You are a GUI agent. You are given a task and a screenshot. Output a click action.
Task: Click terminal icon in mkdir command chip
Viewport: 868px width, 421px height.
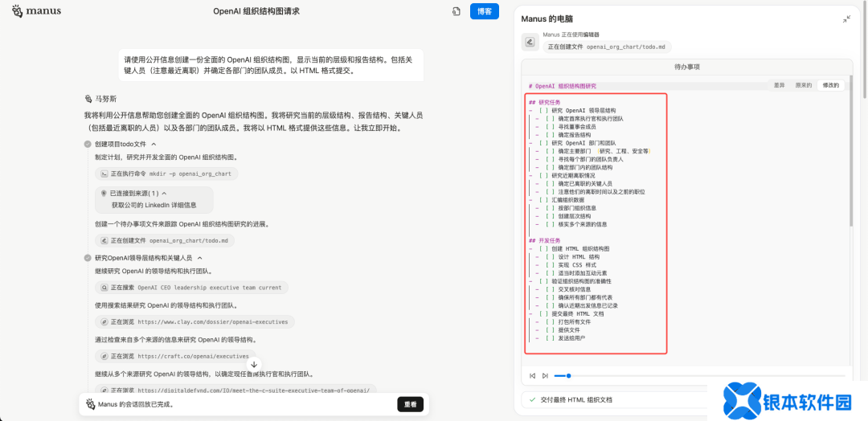coord(104,174)
